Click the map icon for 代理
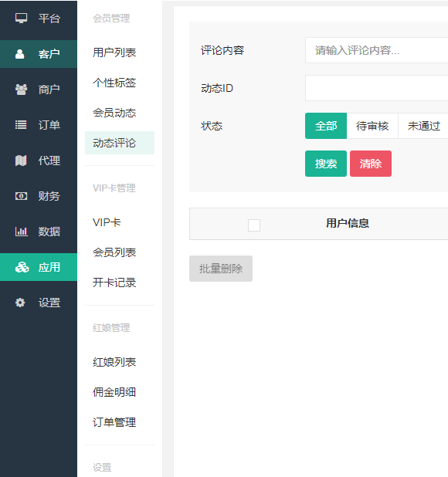448x477 pixels. click(21, 161)
